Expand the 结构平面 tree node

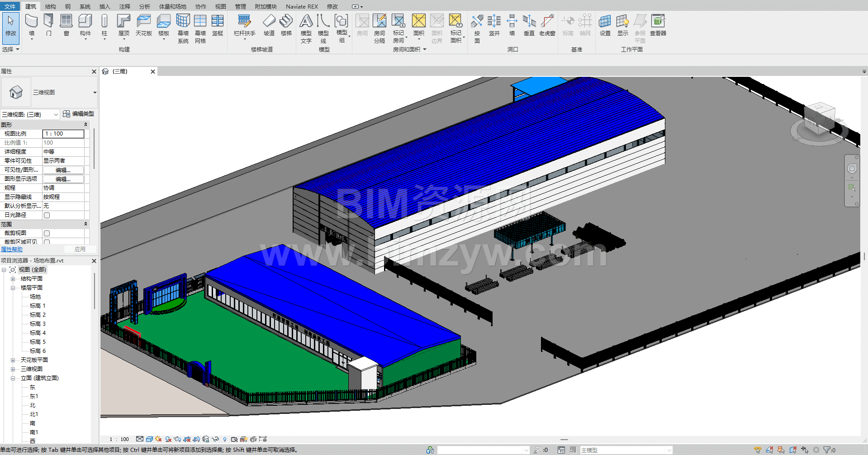[13, 279]
